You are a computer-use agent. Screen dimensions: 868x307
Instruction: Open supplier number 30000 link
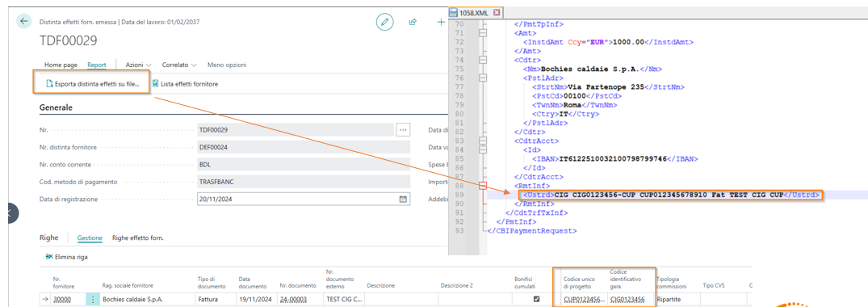coord(62,300)
